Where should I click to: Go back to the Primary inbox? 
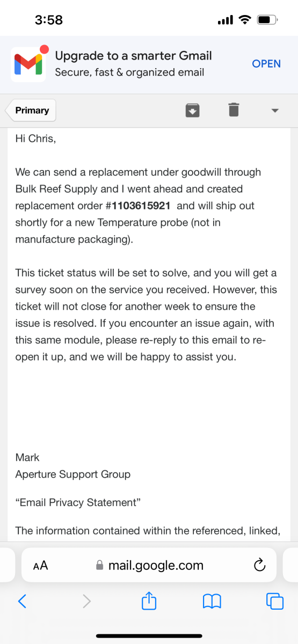pyautogui.click(x=30, y=111)
